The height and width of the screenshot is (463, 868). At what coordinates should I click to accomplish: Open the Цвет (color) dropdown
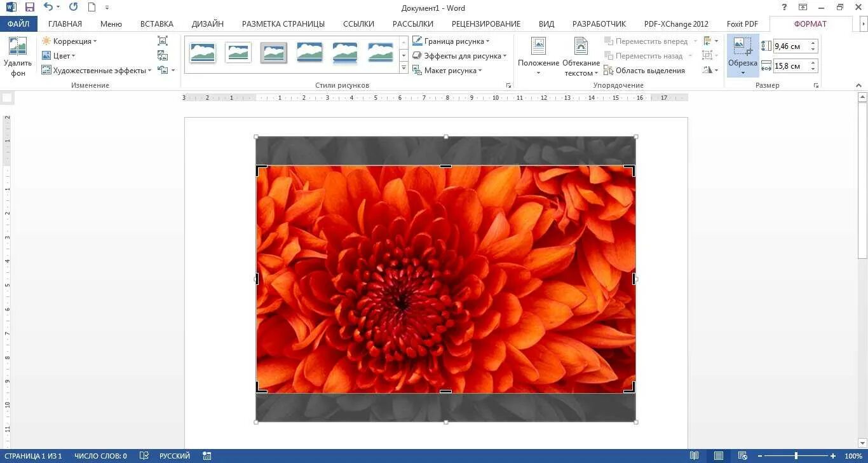(58, 56)
